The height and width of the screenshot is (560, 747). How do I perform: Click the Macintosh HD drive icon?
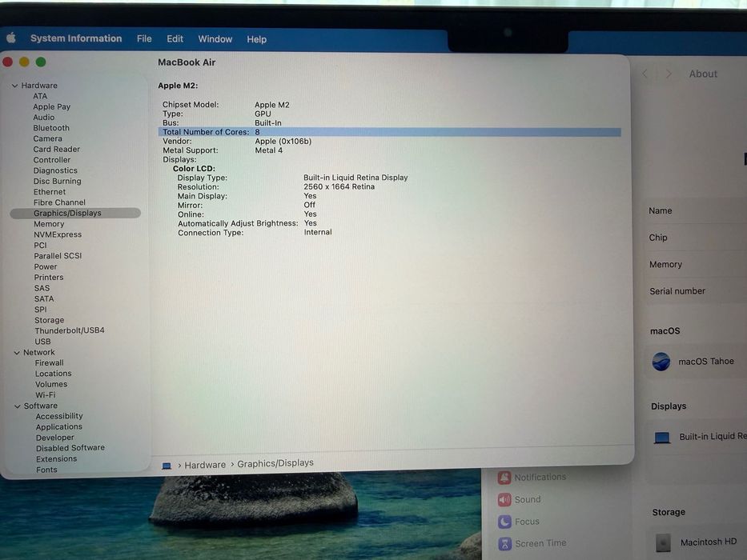pos(663,542)
